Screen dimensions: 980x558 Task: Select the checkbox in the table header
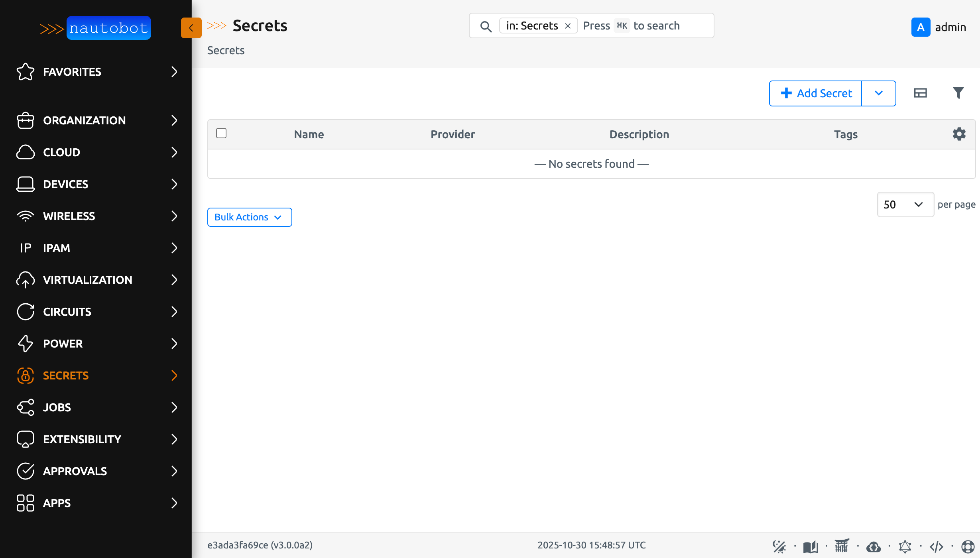click(x=222, y=133)
